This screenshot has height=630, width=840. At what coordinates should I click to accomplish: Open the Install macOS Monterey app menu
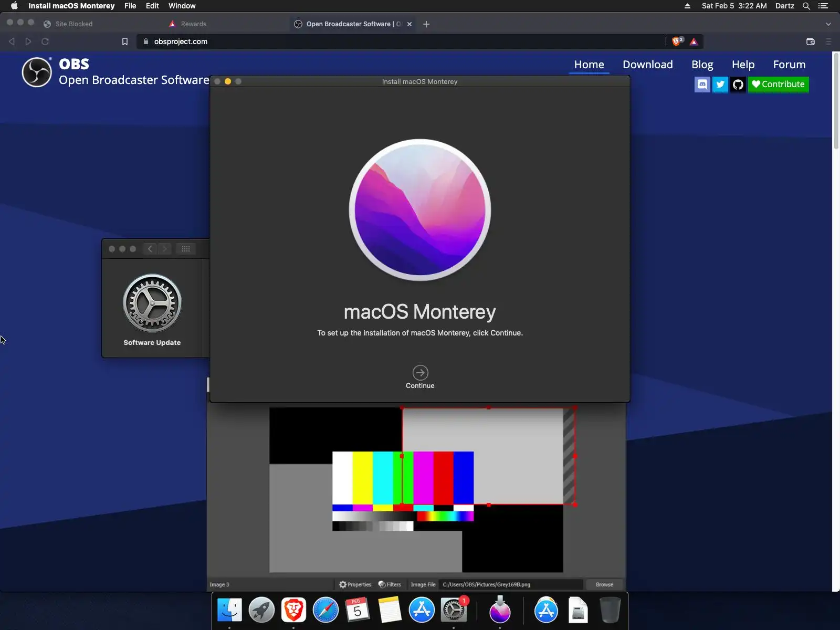pyautogui.click(x=71, y=6)
